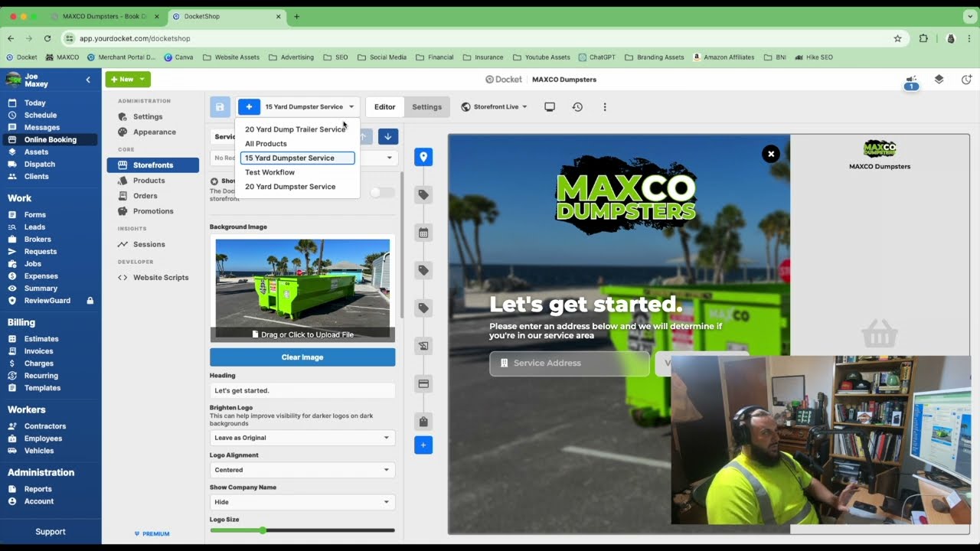The height and width of the screenshot is (551, 980).
Task: Open Promotions under Core
Action: [x=153, y=211]
